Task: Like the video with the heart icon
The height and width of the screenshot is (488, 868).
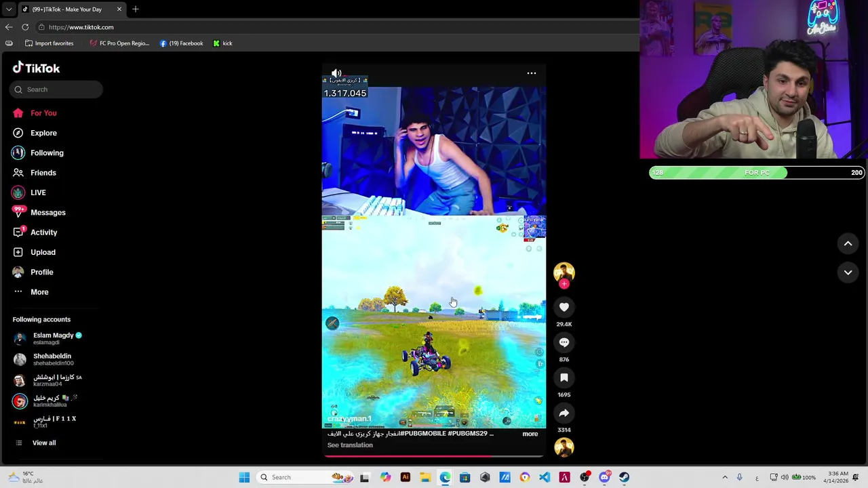Action: (x=564, y=307)
